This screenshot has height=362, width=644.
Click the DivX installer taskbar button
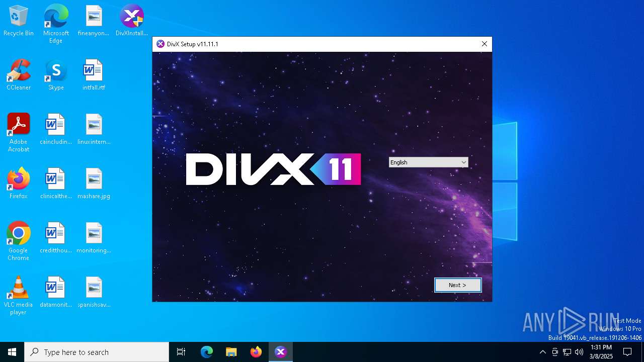[281, 352]
